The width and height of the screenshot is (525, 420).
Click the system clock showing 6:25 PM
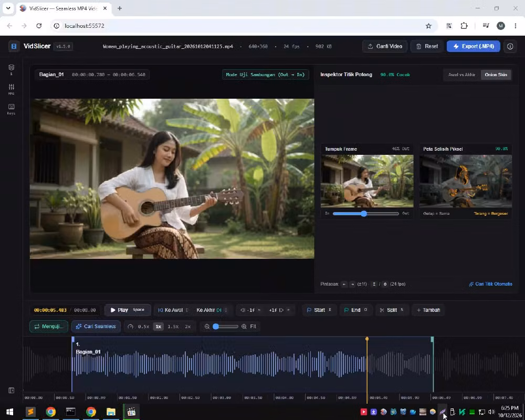point(510,408)
